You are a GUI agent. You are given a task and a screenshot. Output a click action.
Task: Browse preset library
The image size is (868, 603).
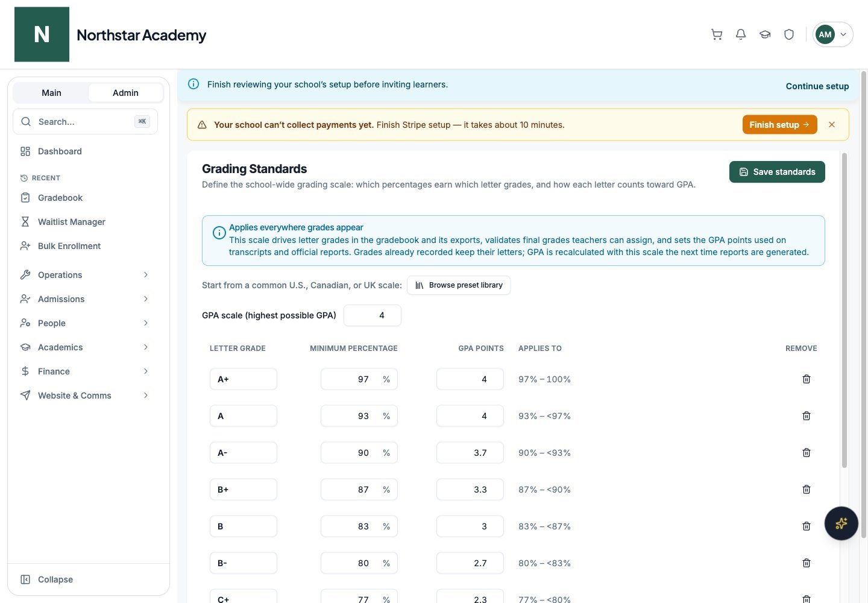459,285
